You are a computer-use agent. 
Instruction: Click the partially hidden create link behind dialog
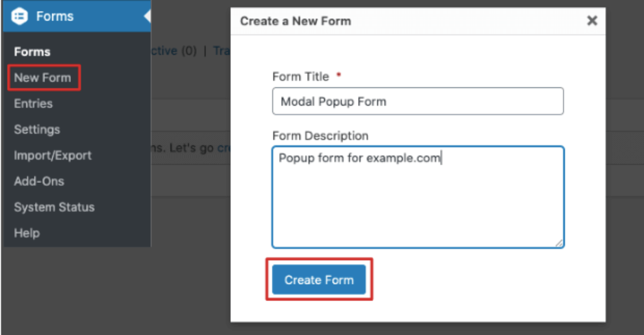(x=224, y=148)
